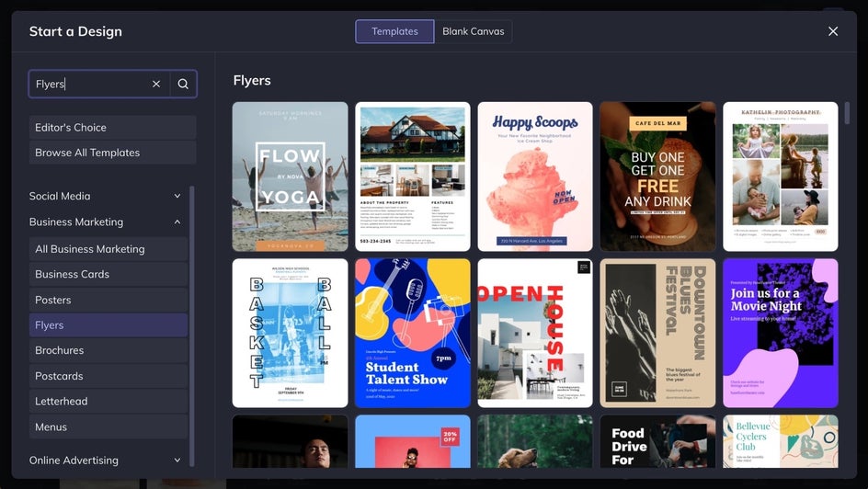Select the Student Talent Show template
The height and width of the screenshot is (489, 868).
(x=412, y=333)
